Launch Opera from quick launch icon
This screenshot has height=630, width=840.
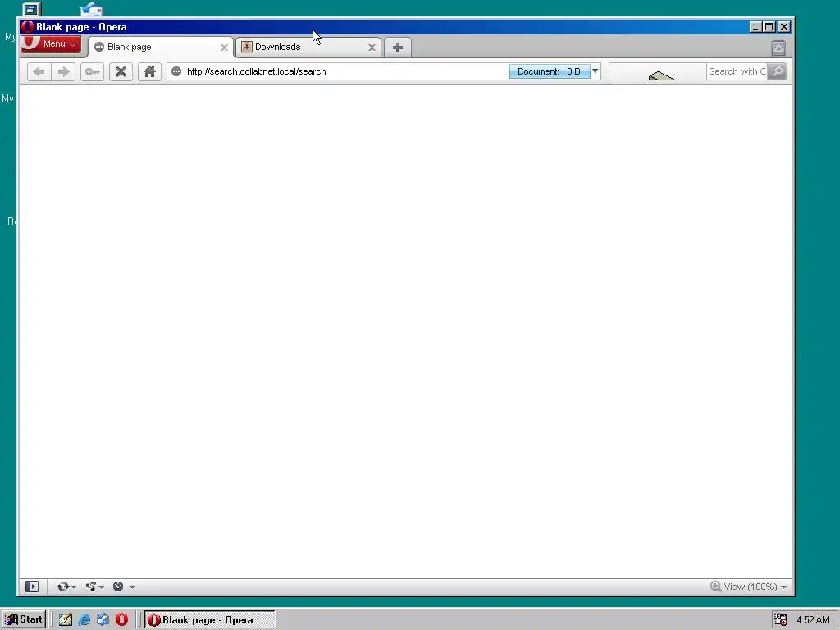121,620
